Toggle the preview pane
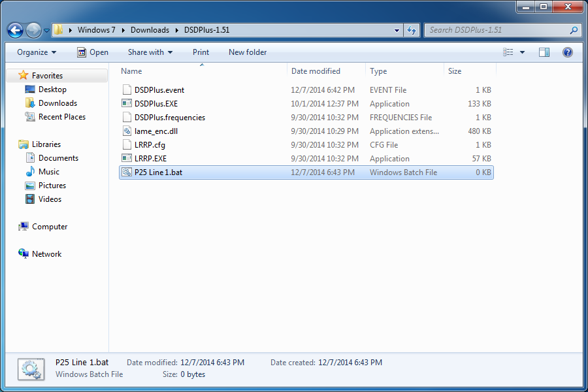The height and width of the screenshot is (392, 588). click(544, 52)
